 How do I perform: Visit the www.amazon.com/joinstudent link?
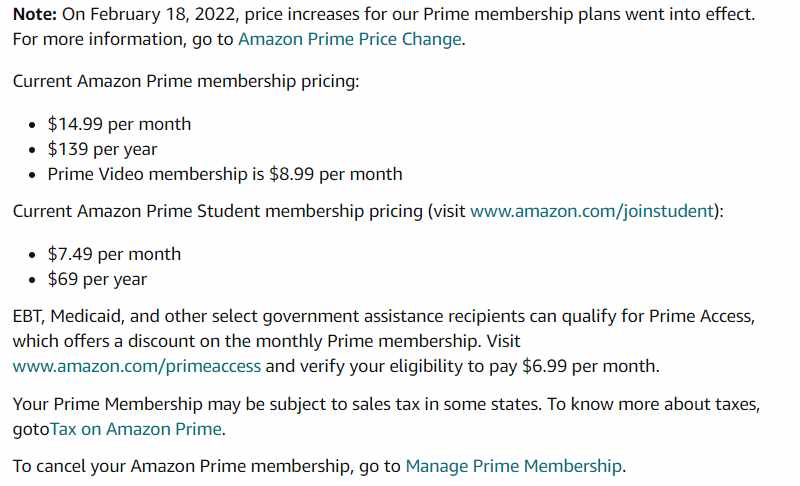pyautogui.click(x=591, y=211)
